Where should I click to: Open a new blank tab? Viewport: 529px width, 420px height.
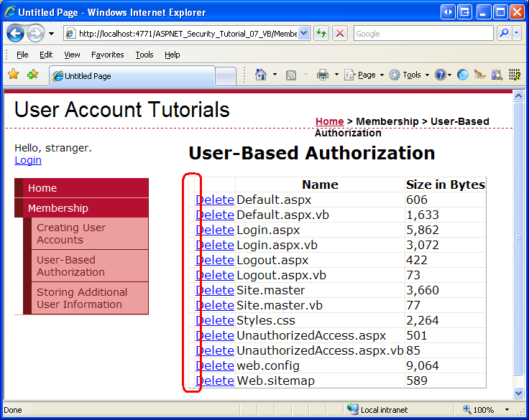point(226,77)
